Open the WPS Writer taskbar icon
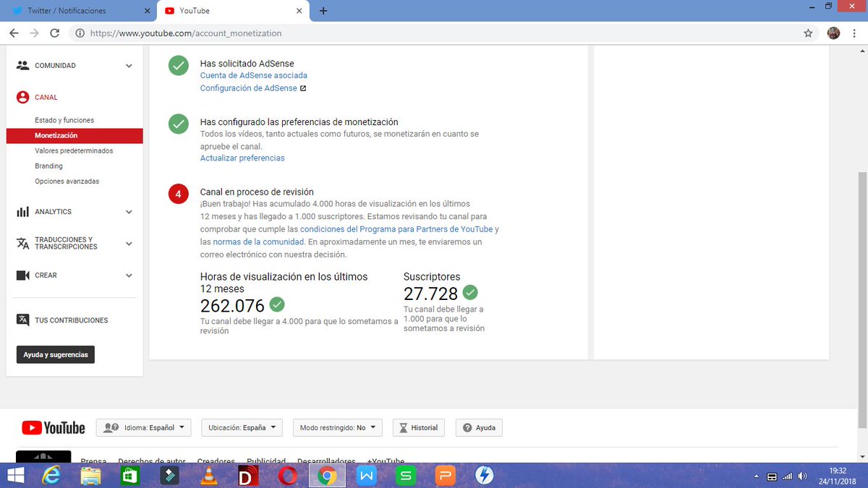The width and height of the screenshot is (868, 488). click(365, 476)
